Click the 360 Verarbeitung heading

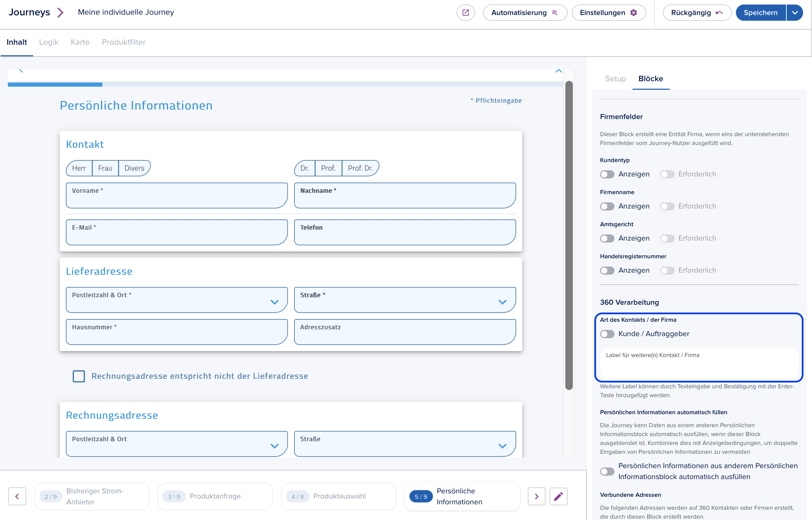(x=629, y=302)
